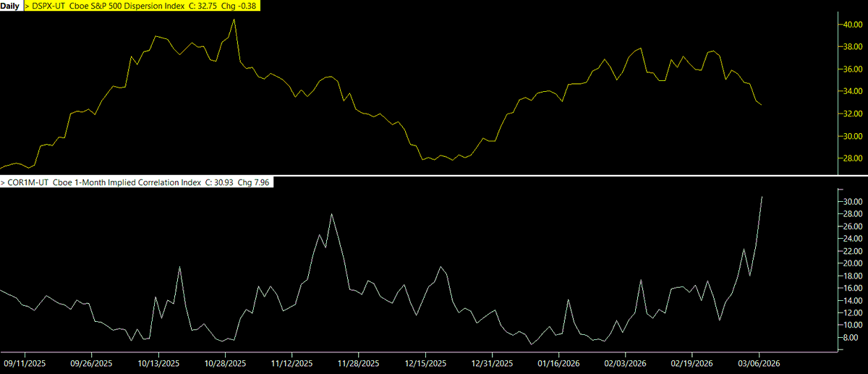Screen dimensions: 868x374
Task: Click the 24.00 level on COR1M price axis
Action: 851,238
